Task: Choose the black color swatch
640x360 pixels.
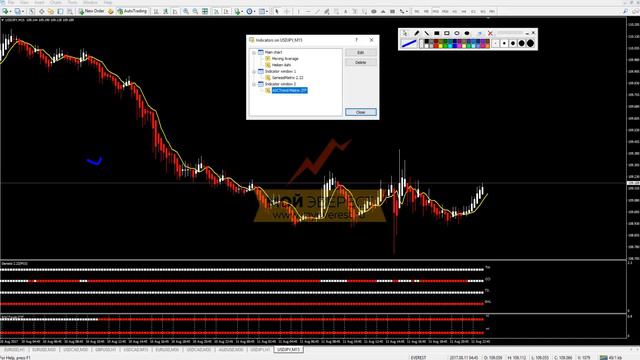Action: click(x=427, y=41)
